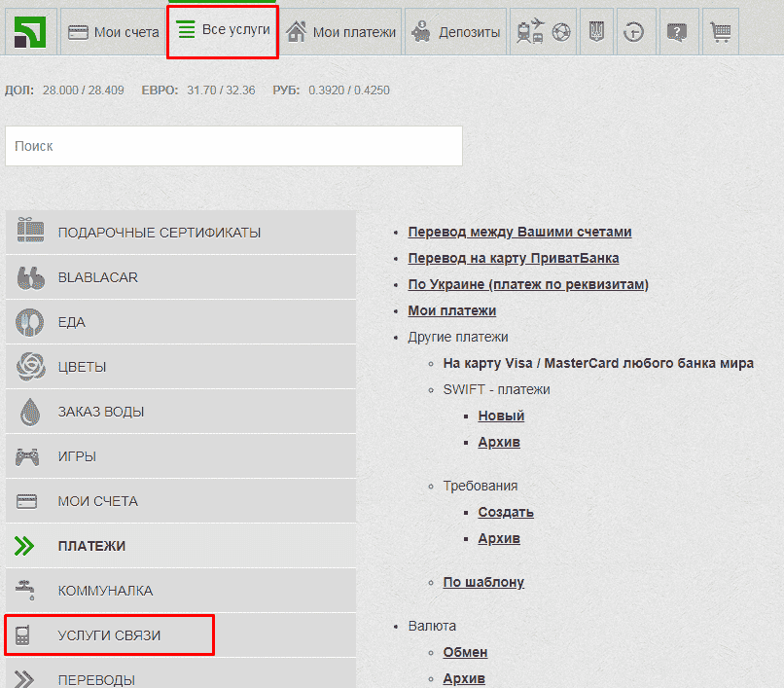Open the help question mark icon
The image size is (784, 688).
click(x=678, y=32)
